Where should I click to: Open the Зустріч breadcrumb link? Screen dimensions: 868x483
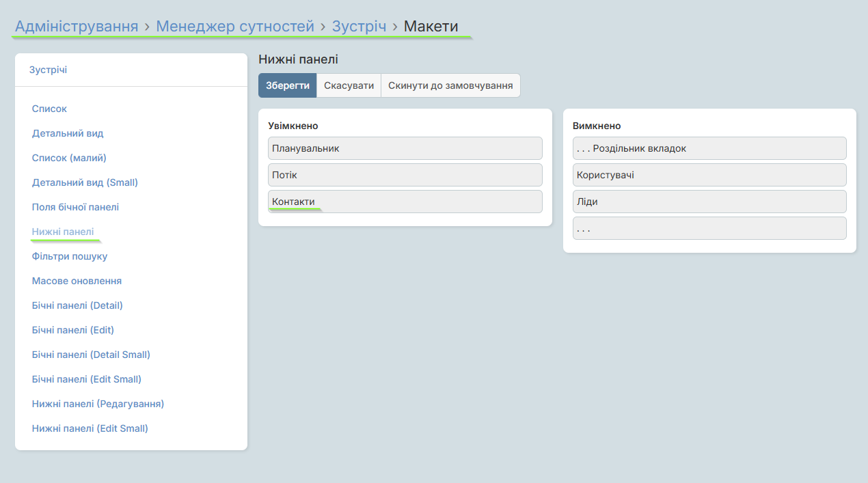359,27
